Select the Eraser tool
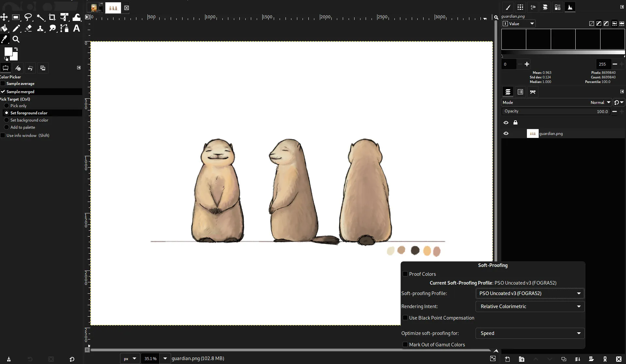Image resolution: width=626 pixels, height=364 pixels. pos(28,28)
